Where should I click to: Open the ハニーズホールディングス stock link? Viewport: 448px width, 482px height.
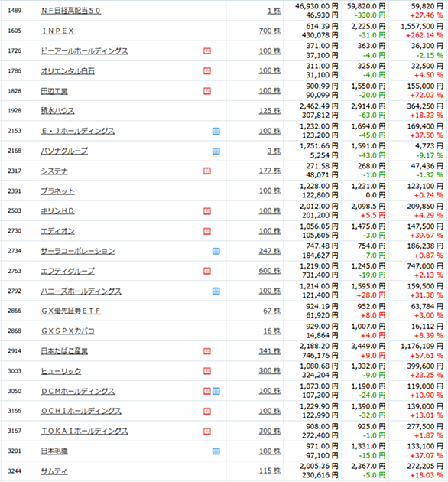point(81,291)
